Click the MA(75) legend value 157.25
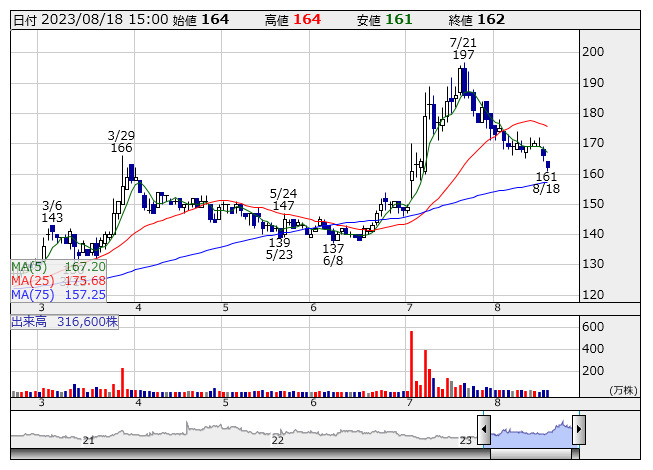The height and width of the screenshot is (470, 653). [85, 295]
